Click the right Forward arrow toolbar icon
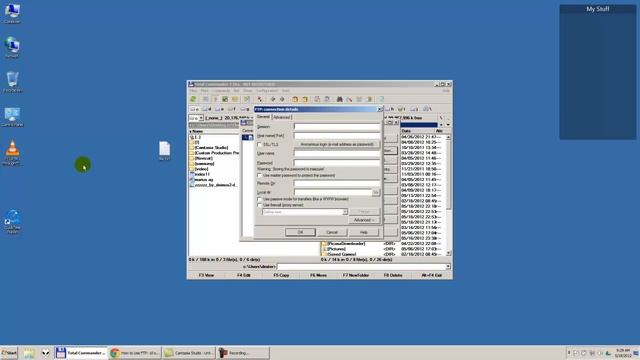Image resolution: width=640 pixels, height=360 pixels. coord(282,99)
